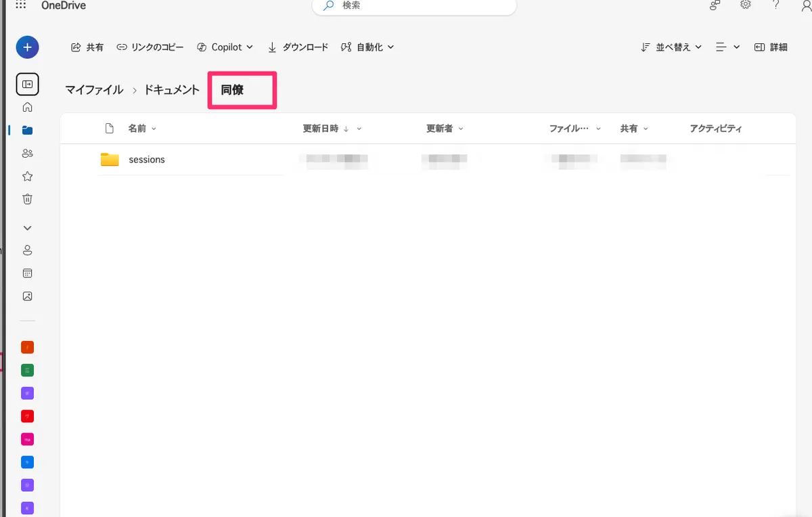Open the red app shortcut in sidebar
The height and width of the screenshot is (517, 812).
pyautogui.click(x=27, y=416)
